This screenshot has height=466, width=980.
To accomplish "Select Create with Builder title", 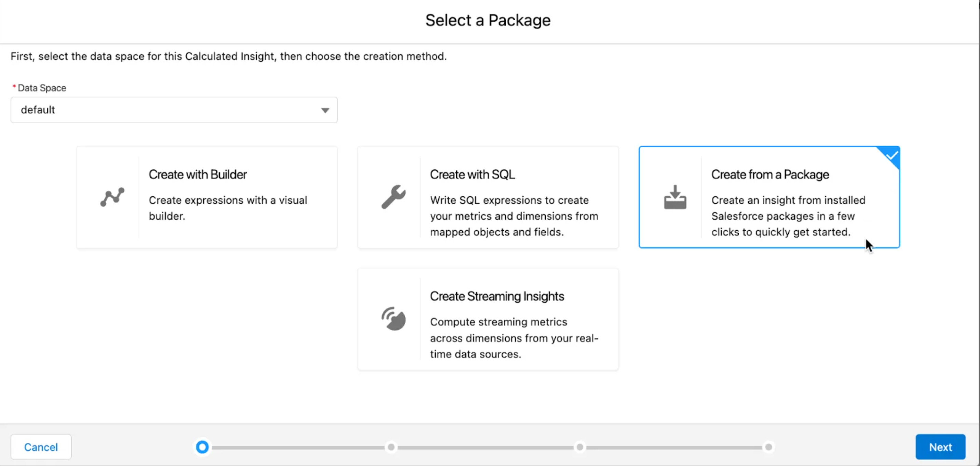I will pyautogui.click(x=198, y=175).
